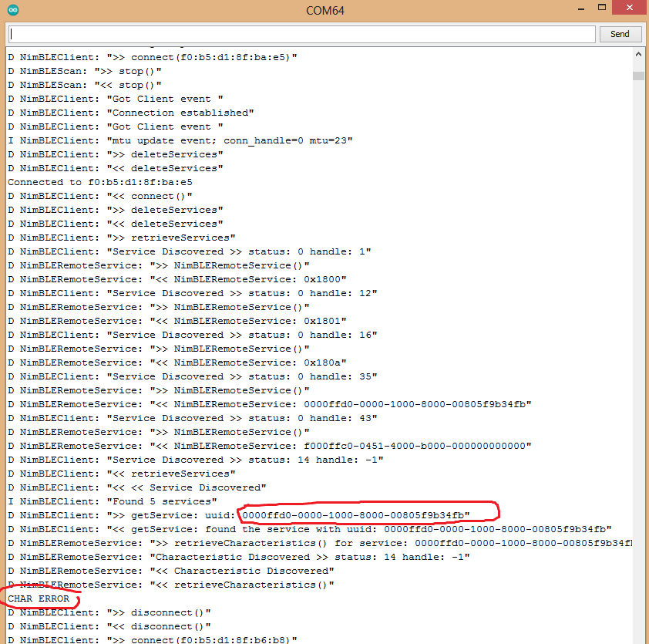Click the 'Connected to f0:b5:d1:8f:ba:e5' line

pyautogui.click(x=99, y=182)
